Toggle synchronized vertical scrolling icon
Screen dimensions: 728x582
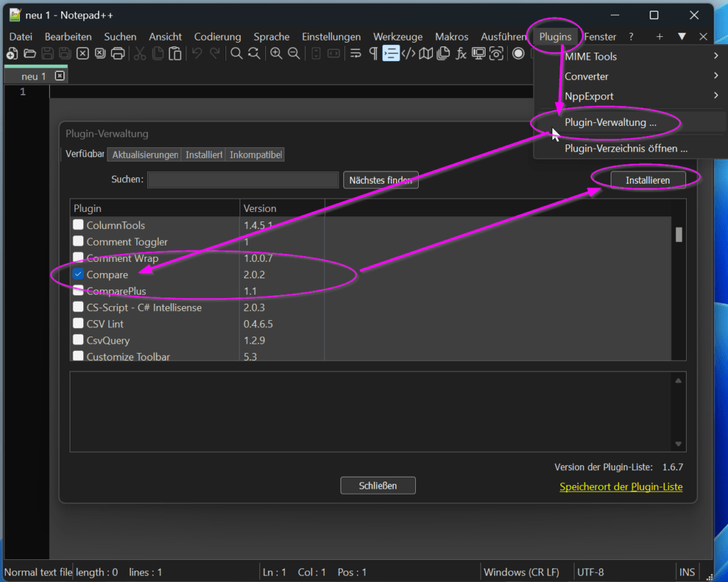point(316,53)
